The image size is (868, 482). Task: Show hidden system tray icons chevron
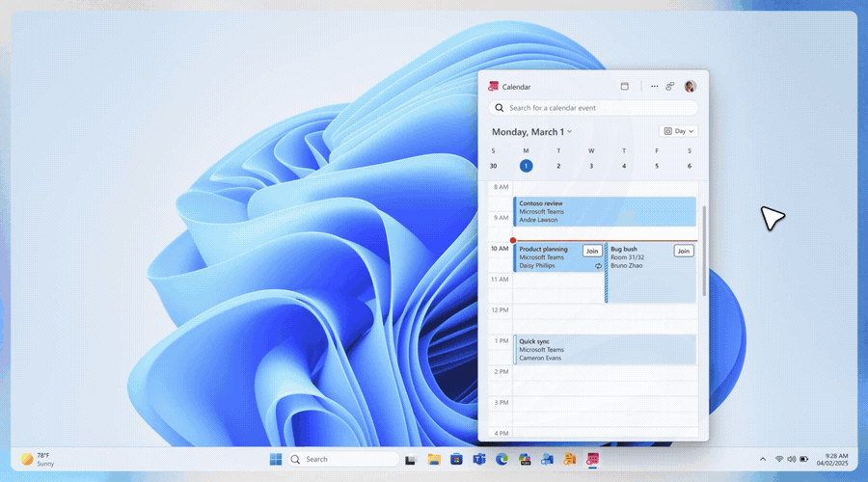[x=763, y=459]
